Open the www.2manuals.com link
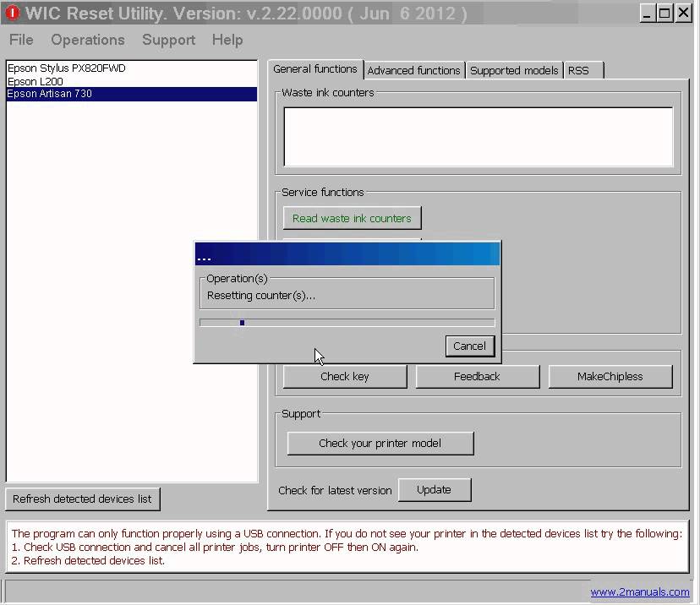The width and height of the screenshot is (700, 605). [640, 592]
